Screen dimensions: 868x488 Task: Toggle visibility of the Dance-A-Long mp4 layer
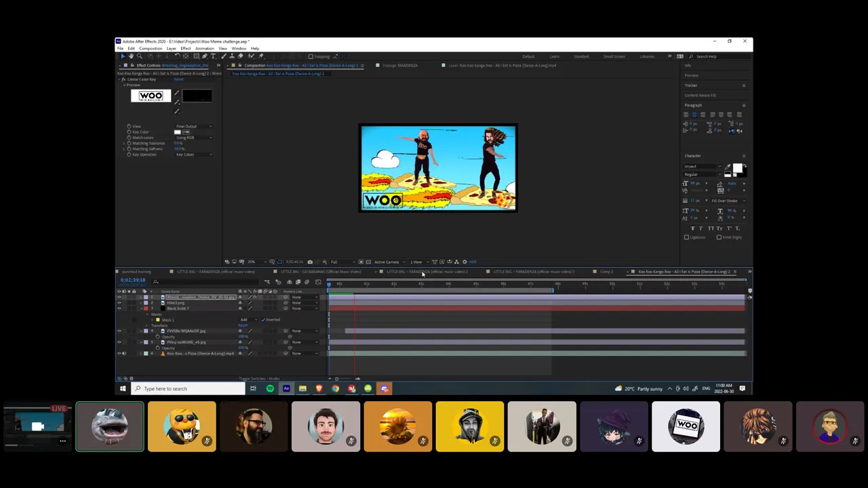pos(119,353)
